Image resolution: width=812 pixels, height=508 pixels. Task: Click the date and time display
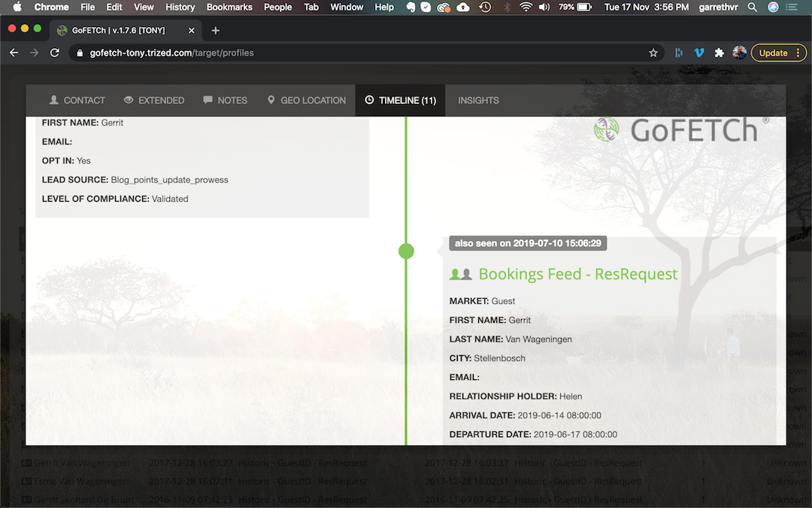(647, 7)
